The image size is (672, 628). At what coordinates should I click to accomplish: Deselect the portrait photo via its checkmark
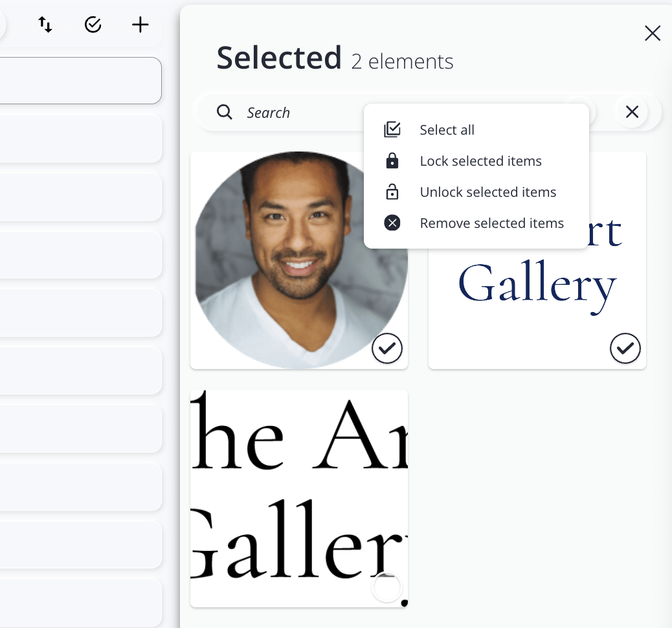[387, 349]
